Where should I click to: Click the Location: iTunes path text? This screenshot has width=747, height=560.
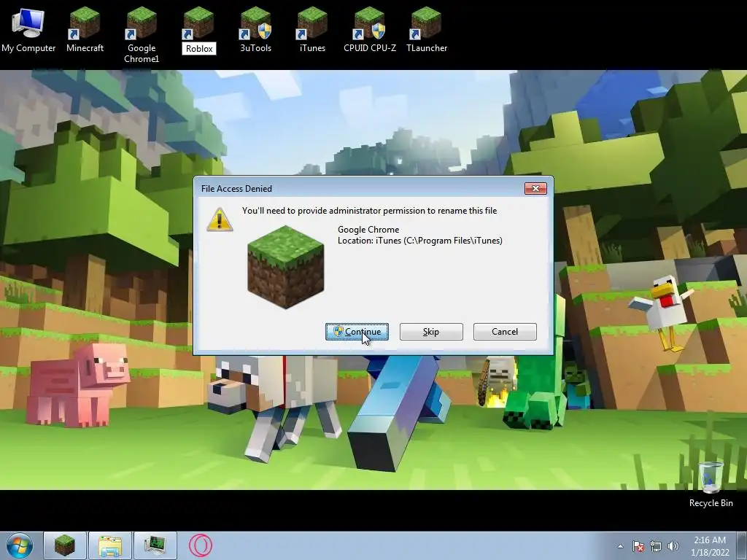pyautogui.click(x=420, y=241)
